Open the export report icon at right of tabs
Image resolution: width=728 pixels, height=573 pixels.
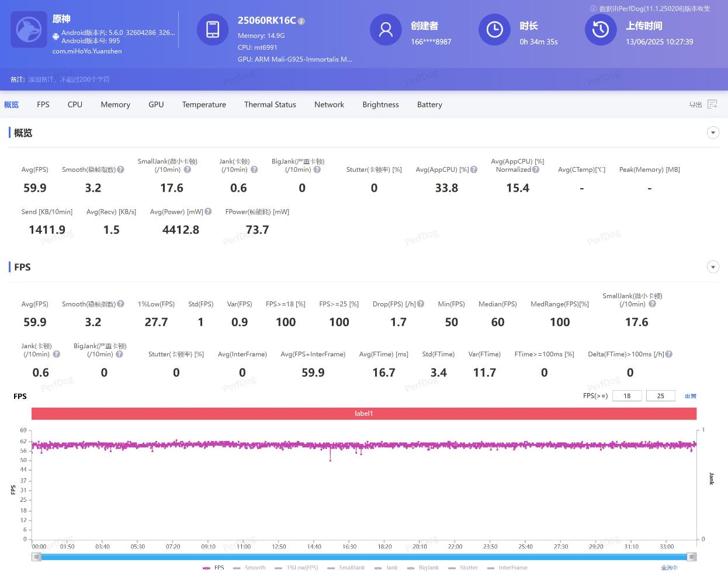tap(712, 105)
